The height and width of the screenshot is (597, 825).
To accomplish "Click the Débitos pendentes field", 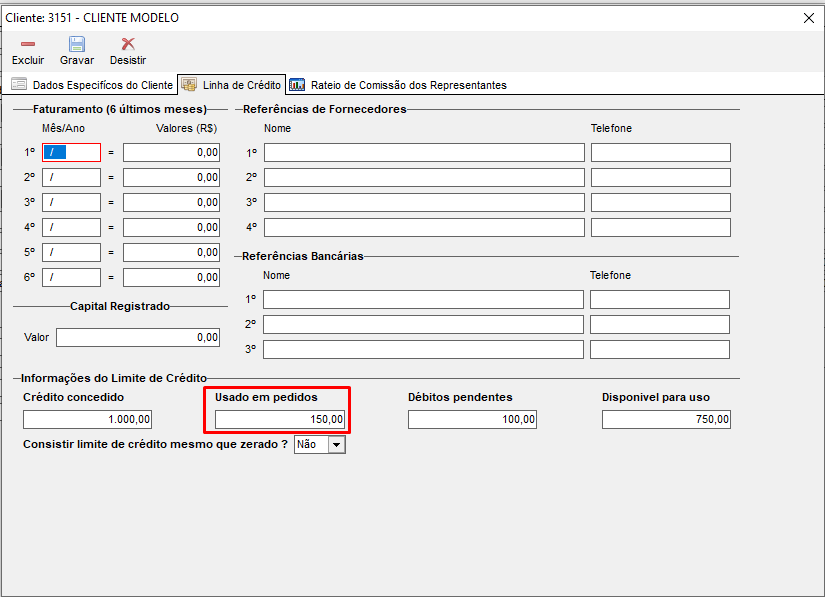I will coord(472,419).
